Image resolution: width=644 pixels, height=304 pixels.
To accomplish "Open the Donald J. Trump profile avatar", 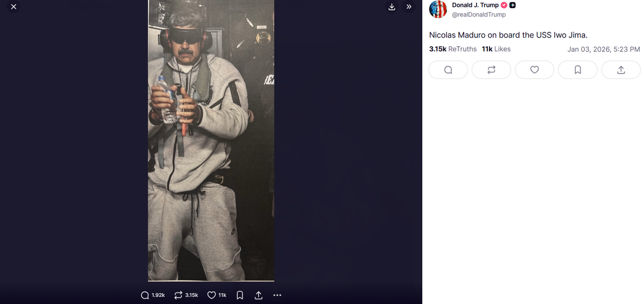I will pyautogui.click(x=438, y=9).
